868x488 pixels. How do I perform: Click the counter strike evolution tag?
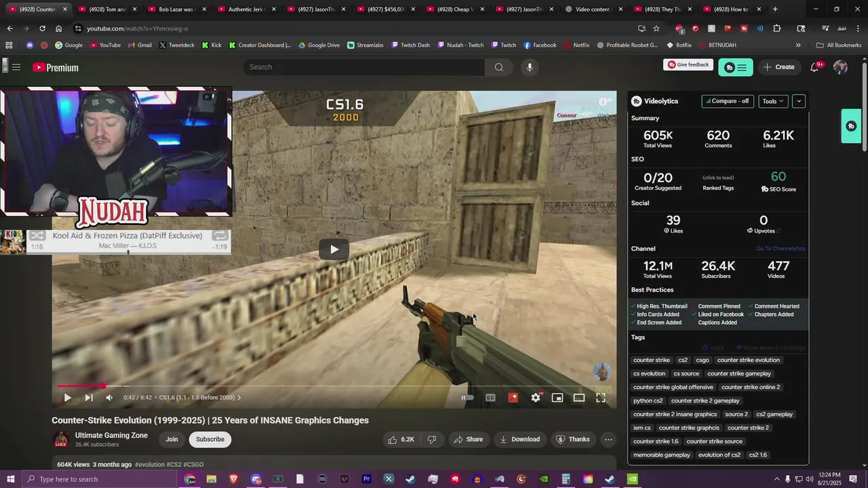[x=749, y=360]
